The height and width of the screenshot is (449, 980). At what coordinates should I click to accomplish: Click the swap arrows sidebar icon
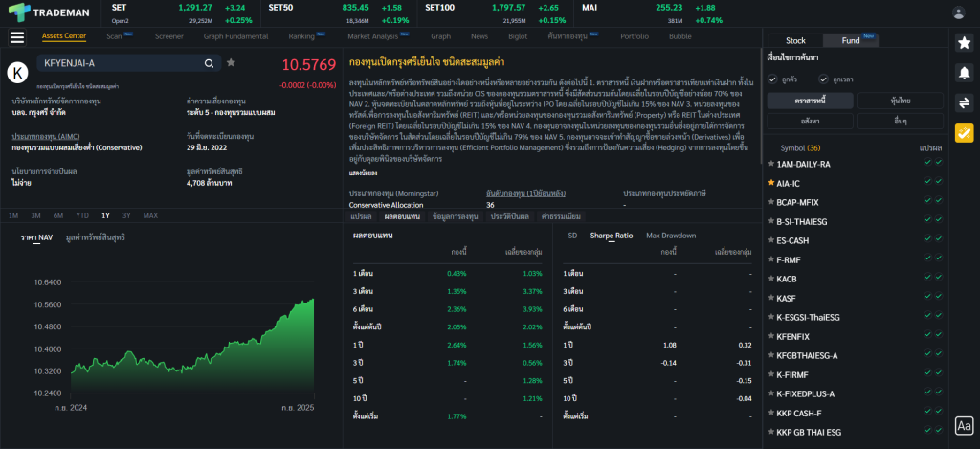[964, 102]
